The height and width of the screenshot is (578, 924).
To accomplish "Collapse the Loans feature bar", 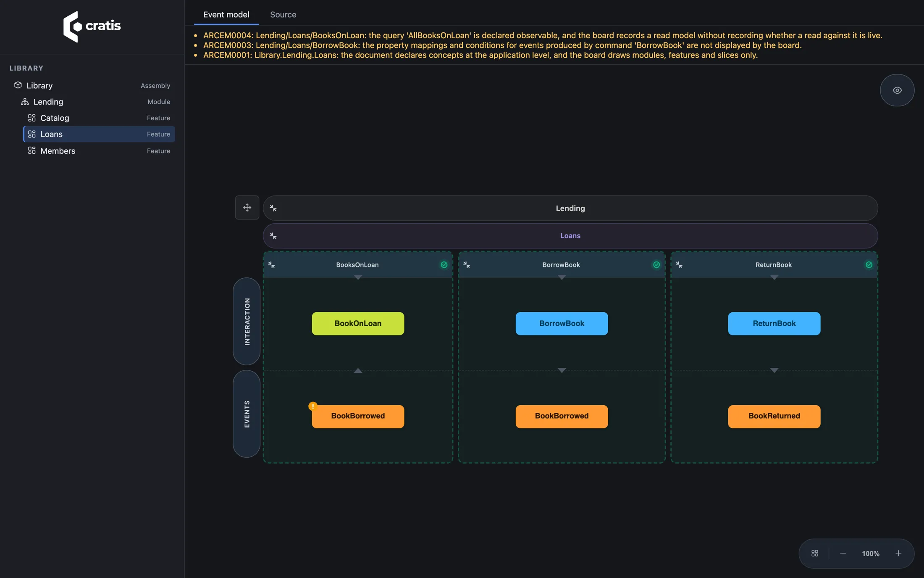I will (273, 236).
